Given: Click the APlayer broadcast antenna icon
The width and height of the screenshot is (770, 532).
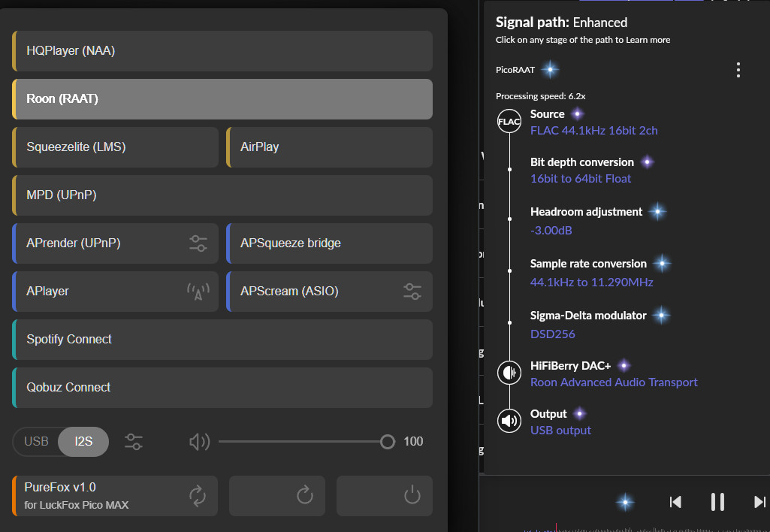Looking at the screenshot, I should tap(198, 292).
